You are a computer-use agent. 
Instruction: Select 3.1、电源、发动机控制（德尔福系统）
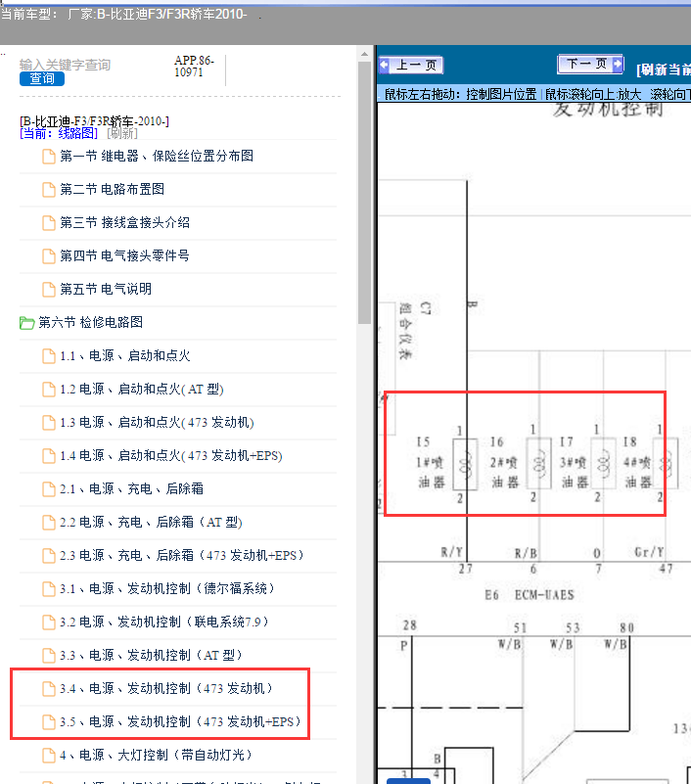click(167, 589)
